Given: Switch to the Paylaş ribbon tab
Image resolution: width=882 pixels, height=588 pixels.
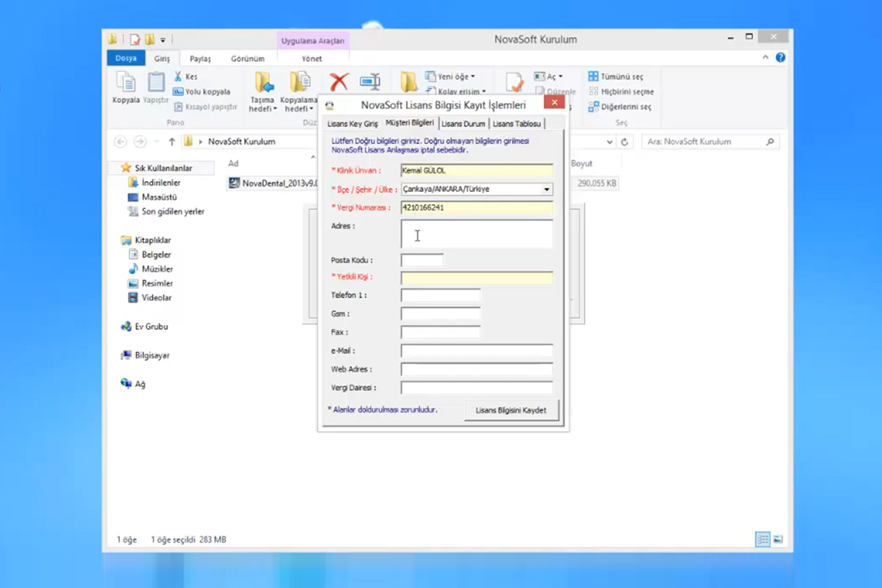Looking at the screenshot, I should click(x=200, y=59).
